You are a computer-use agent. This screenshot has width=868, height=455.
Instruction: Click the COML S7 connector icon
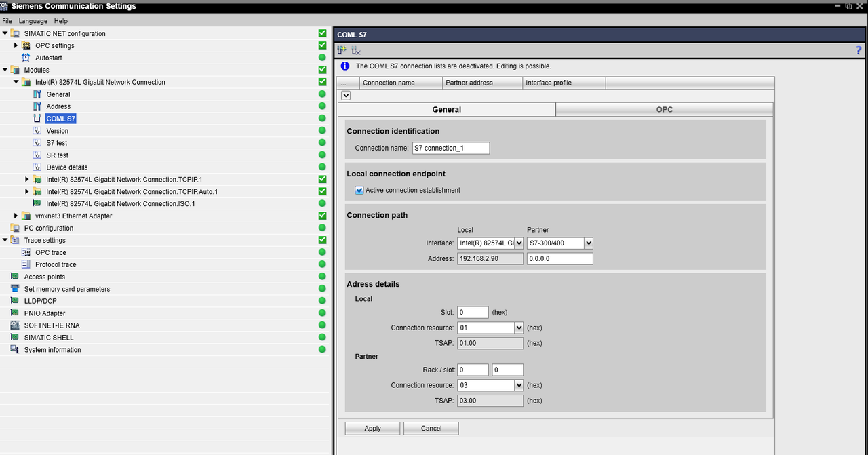tap(37, 119)
